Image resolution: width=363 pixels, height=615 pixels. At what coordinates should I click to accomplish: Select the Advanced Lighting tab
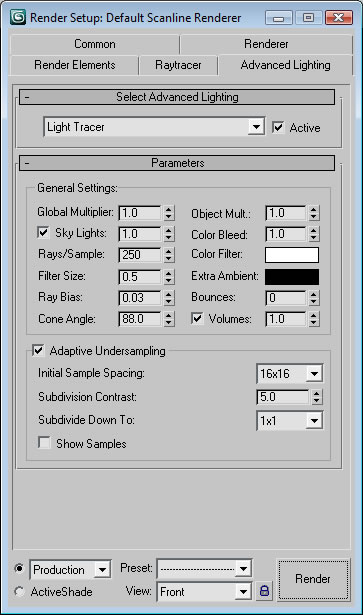tap(285, 65)
